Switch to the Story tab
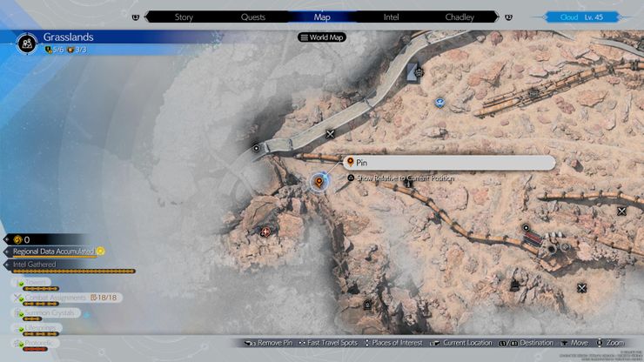 point(184,17)
